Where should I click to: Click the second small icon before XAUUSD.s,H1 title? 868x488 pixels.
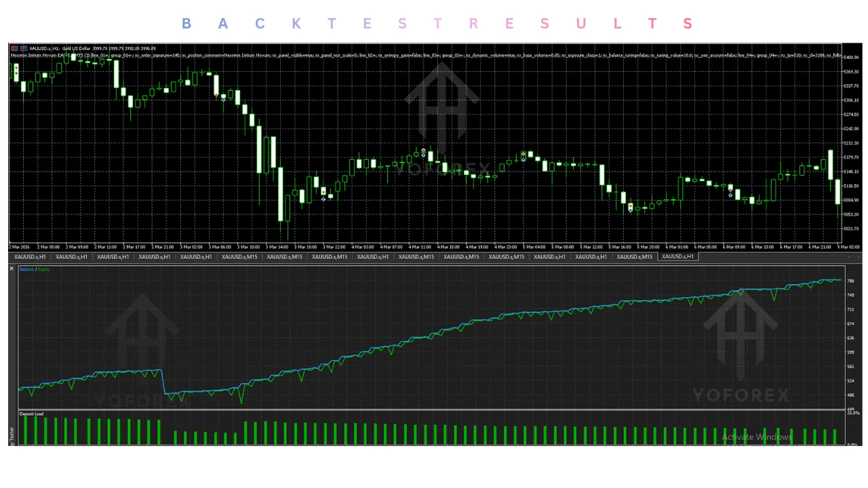pos(24,48)
